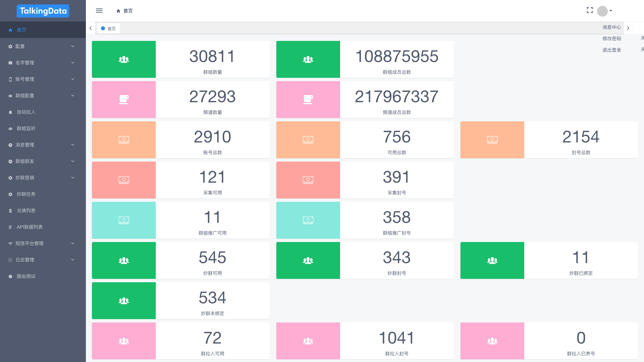Click the TalkingData logo
This screenshot has height=362, width=644.
pos(43,11)
